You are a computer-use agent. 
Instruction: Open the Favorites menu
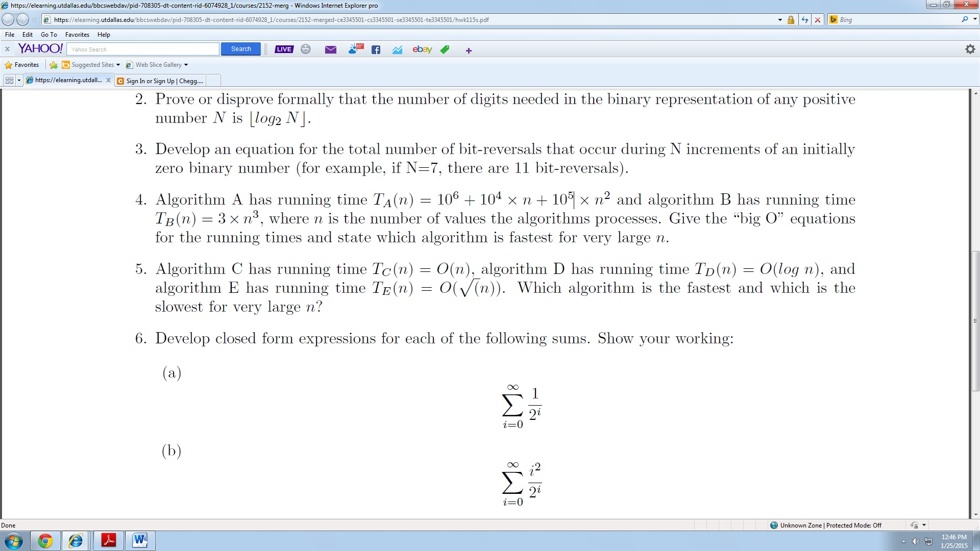77,35
